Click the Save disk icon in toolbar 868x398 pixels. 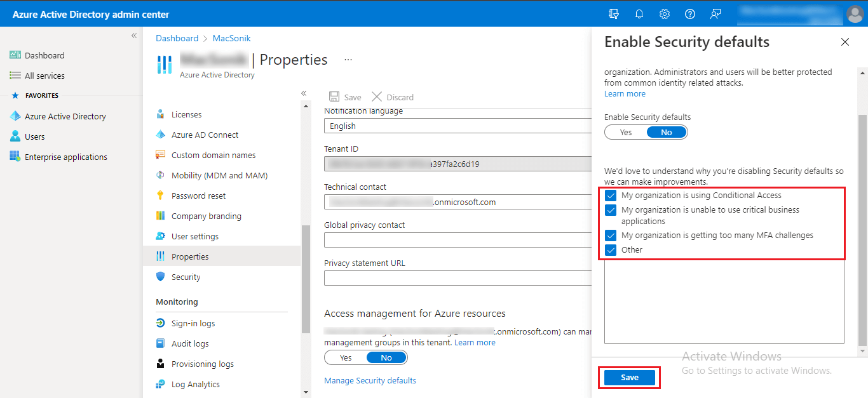coord(334,97)
